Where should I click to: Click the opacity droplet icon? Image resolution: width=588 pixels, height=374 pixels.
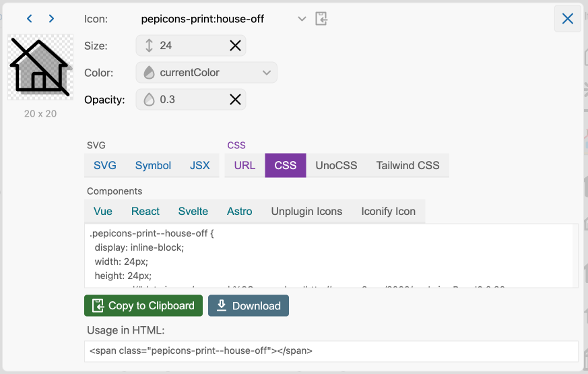pyautogui.click(x=149, y=100)
